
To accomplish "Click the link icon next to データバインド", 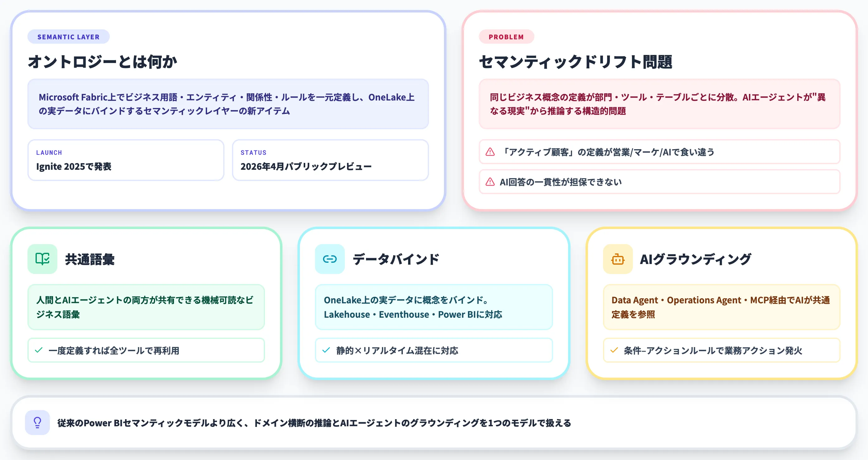I will tap(330, 259).
